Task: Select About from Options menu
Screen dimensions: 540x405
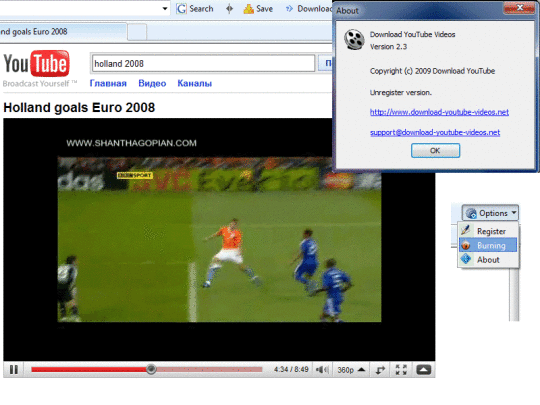Action: (x=489, y=260)
